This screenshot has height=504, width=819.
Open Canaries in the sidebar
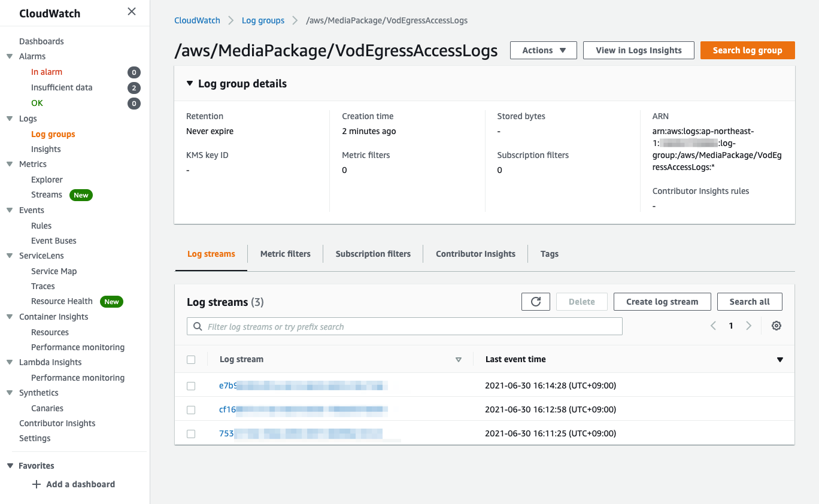click(47, 408)
